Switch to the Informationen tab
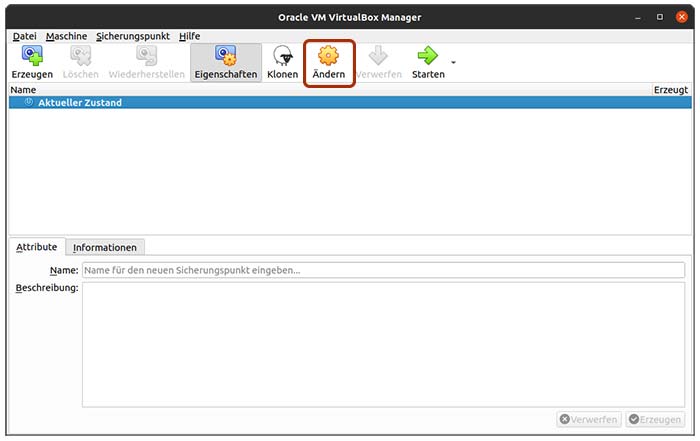Image resolution: width=700 pixels, height=441 pixels. click(x=105, y=247)
